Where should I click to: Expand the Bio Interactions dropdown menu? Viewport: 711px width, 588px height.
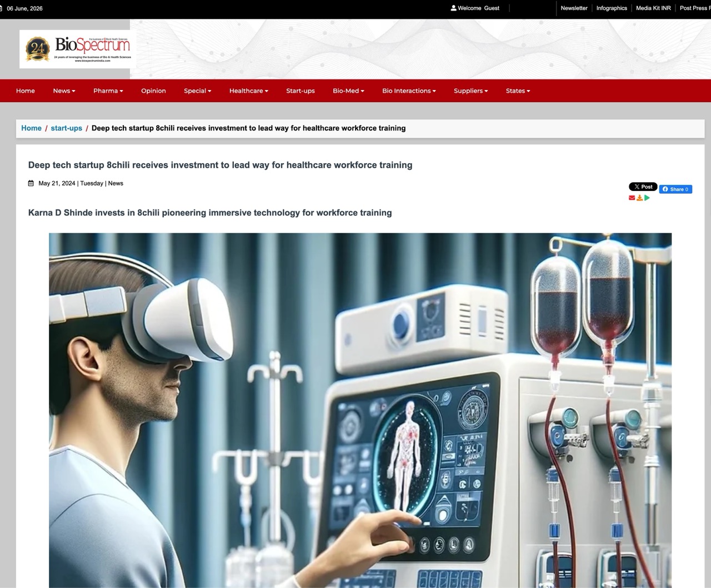point(409,91)
